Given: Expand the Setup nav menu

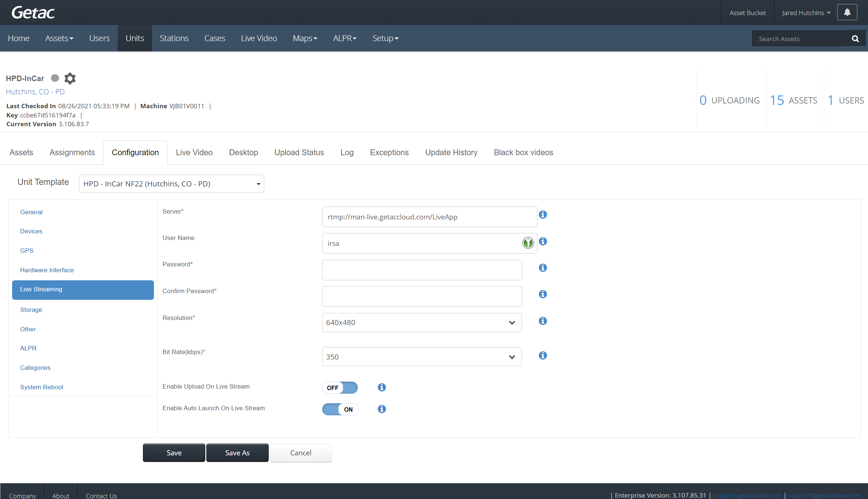Looking at the screenshot, I should click(385, 38).
